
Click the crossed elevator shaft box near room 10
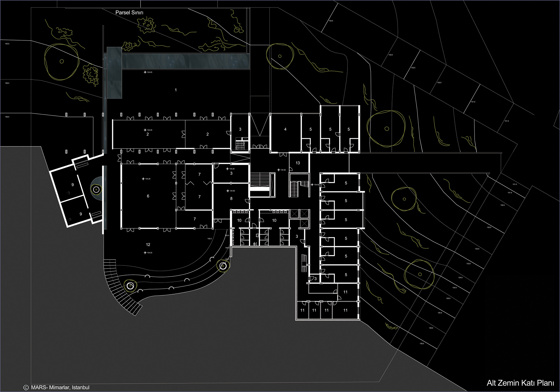294,213
